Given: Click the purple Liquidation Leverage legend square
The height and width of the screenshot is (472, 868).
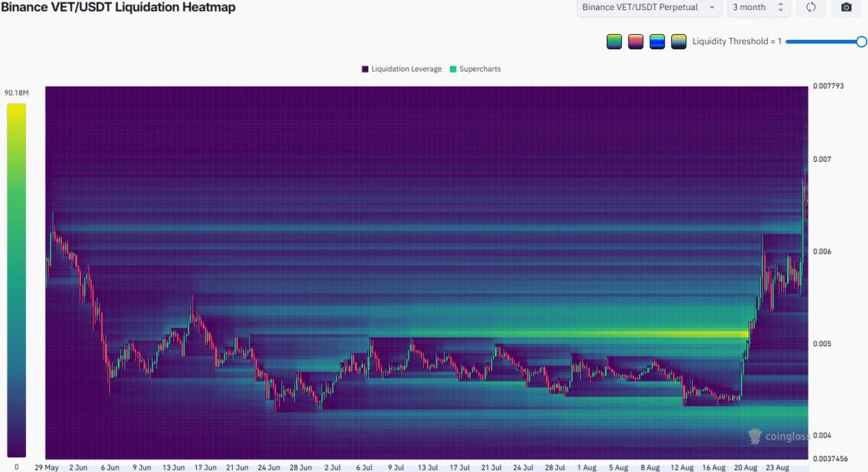Looking at the screenshot, I should pyautogui.click(x=365, y=69).
